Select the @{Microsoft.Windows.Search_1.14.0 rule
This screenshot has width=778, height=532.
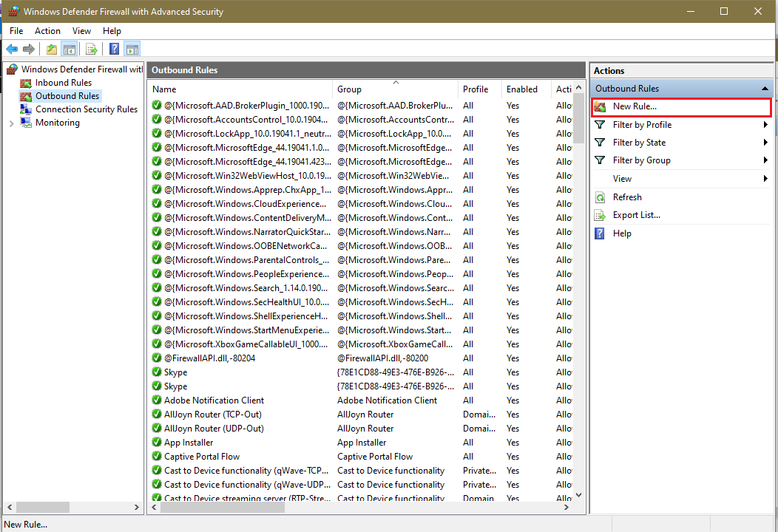click(x=246, y=288)
